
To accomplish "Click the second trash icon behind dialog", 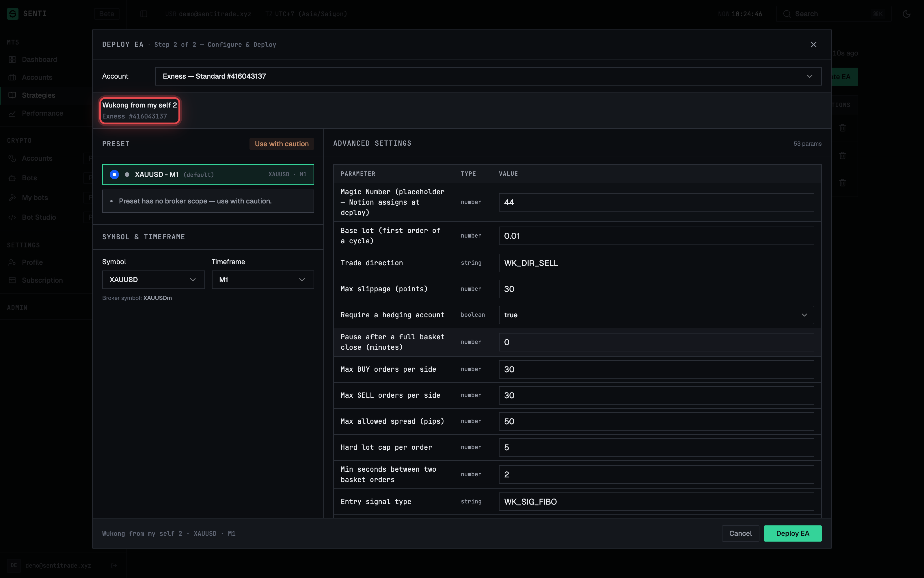I will (x=842, y=155).
